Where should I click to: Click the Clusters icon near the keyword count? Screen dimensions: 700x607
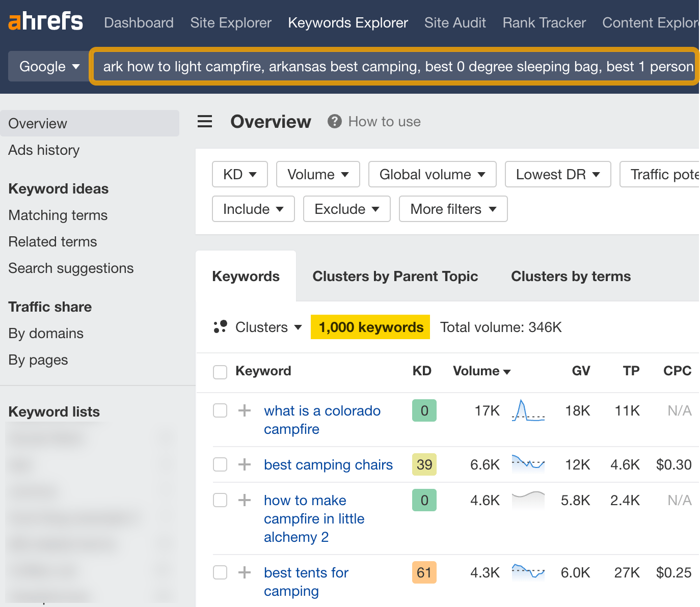(x=220, y=327)
